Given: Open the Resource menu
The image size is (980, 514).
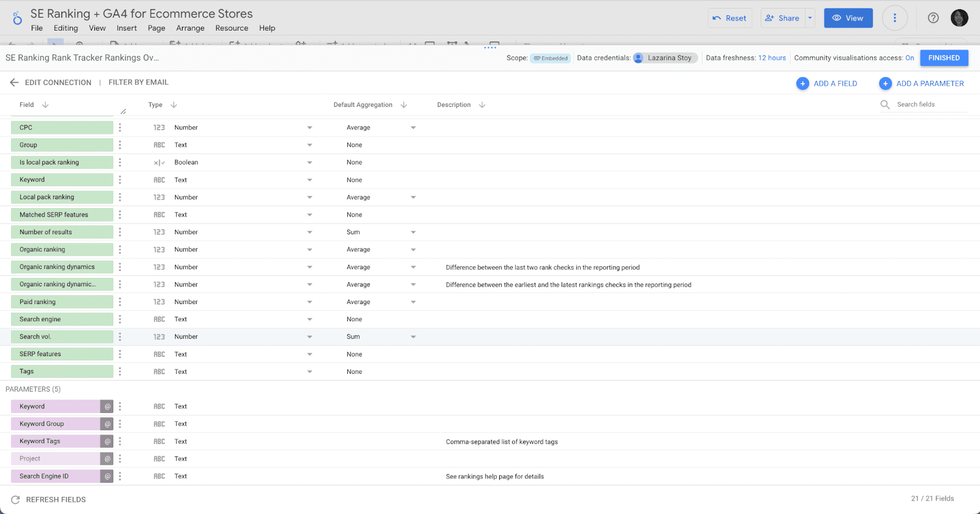Looking at the screenshot, I should pyautogui.click(x=232, y=28).
